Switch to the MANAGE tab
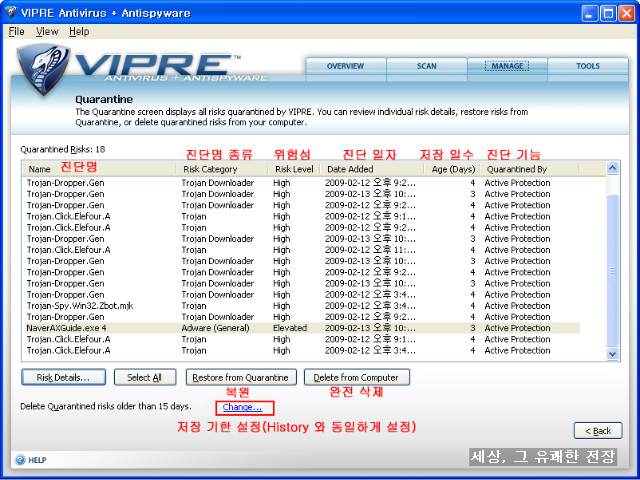Image resolution: width=640 pixels, height=480 pixels. pos(507,67)
